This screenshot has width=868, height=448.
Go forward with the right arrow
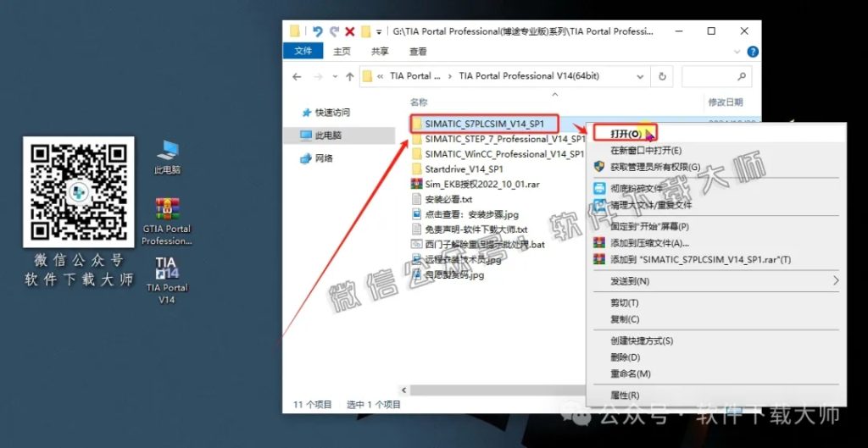(318, 77)
